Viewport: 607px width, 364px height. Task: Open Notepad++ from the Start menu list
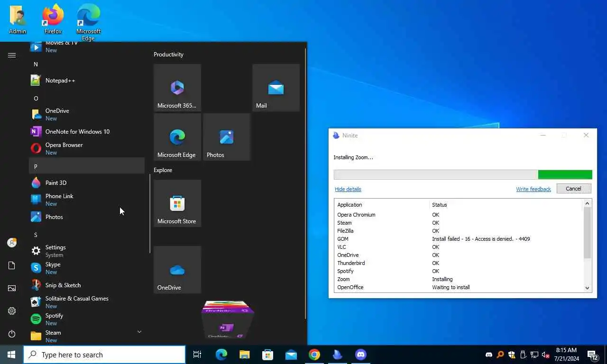(87, 81)
